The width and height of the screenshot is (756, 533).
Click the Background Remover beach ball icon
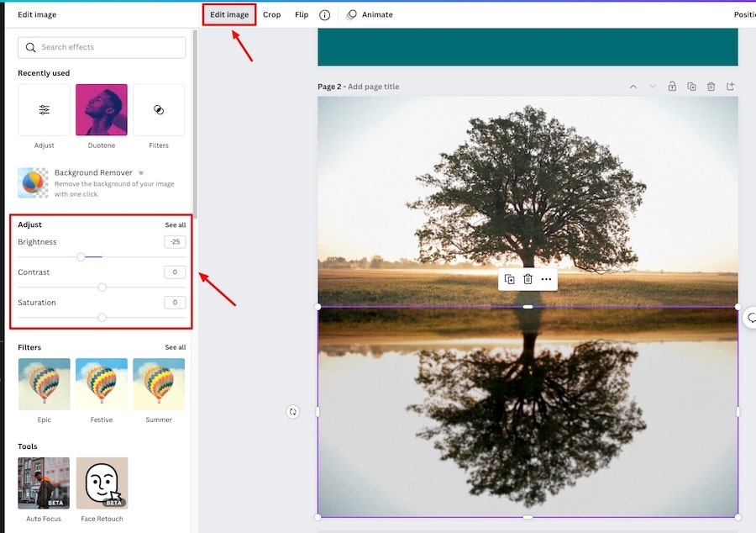[33, 182]
